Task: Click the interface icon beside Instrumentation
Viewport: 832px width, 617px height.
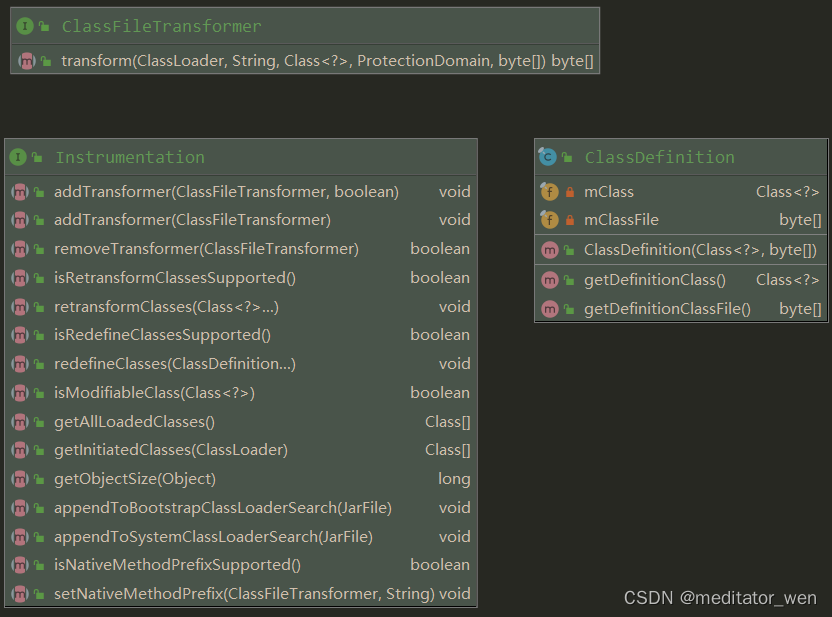Action: pyautogui.click(x=18, y=157)
